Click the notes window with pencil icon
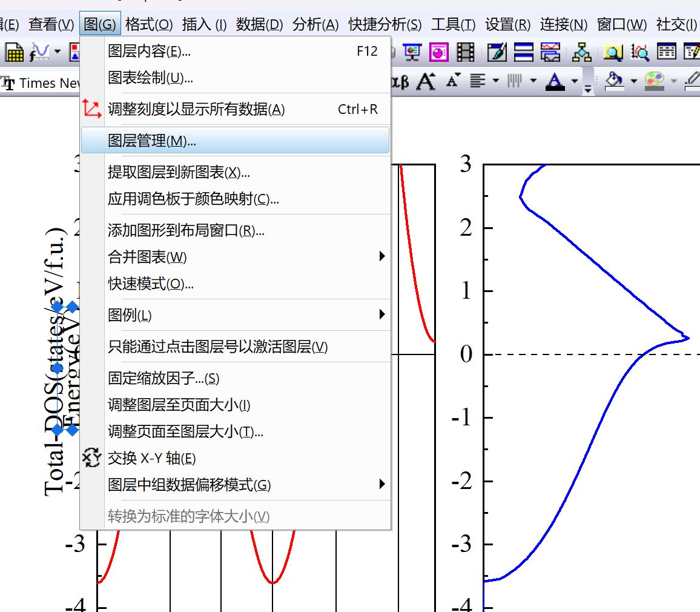Viewport: 700px width, 612px height. pyautogui.click(x=692, y=52)
